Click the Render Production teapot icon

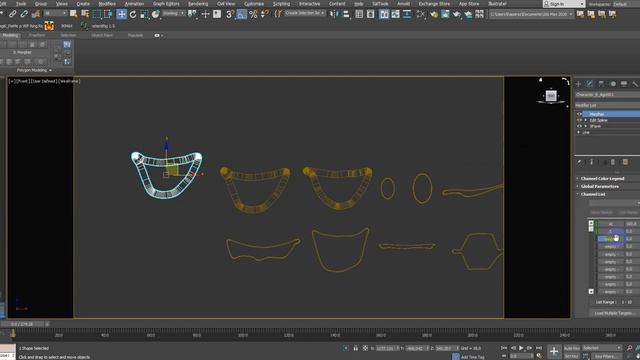[456, 14]
